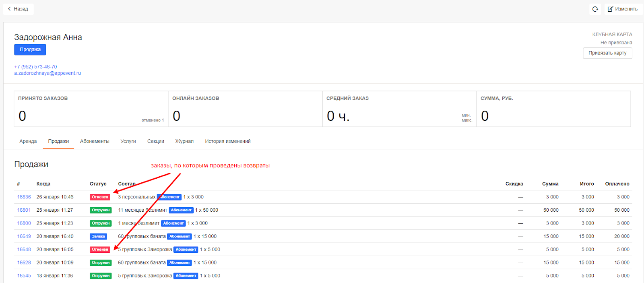This screenshot has height=283, width=644.
Task: Open order number 16801
Action: pyautogui.click(x=24, y=210)
